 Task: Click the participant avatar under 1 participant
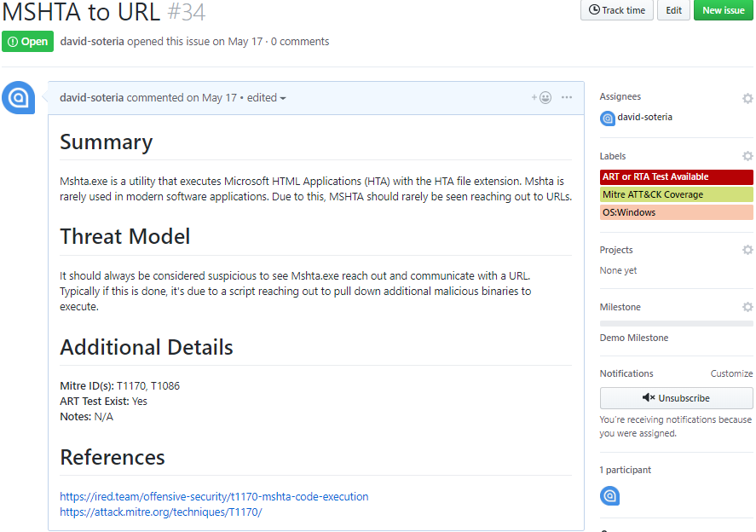[x=609, y=495]
